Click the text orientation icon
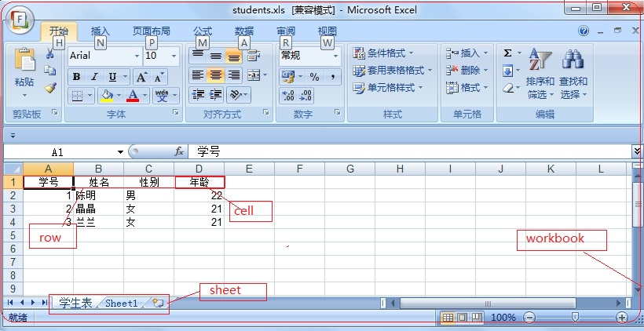 pyautogui.click(x=235, y=94)
